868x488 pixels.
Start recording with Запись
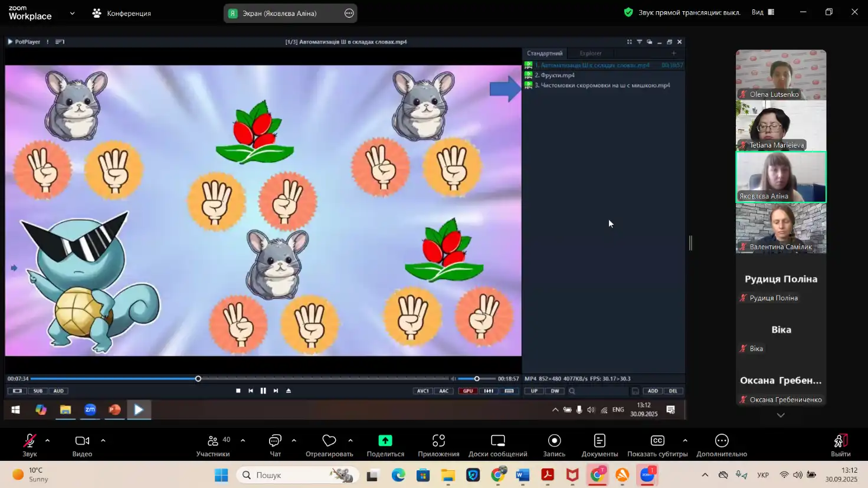(x=554, y=445)
